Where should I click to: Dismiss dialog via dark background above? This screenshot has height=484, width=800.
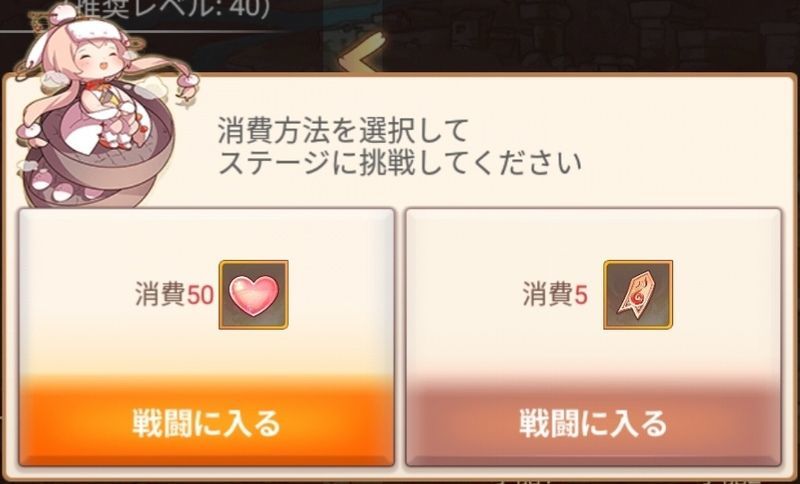[587, 36]
